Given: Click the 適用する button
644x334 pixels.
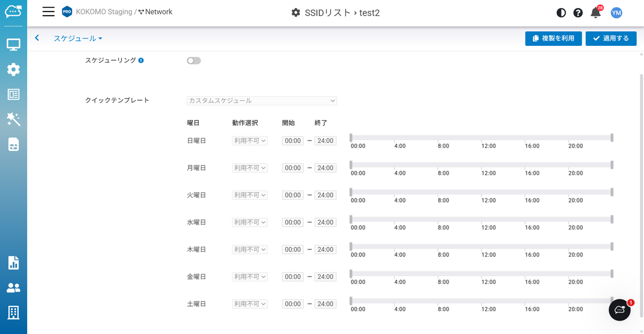Looking at the screenshot, I should pos(611,39).
